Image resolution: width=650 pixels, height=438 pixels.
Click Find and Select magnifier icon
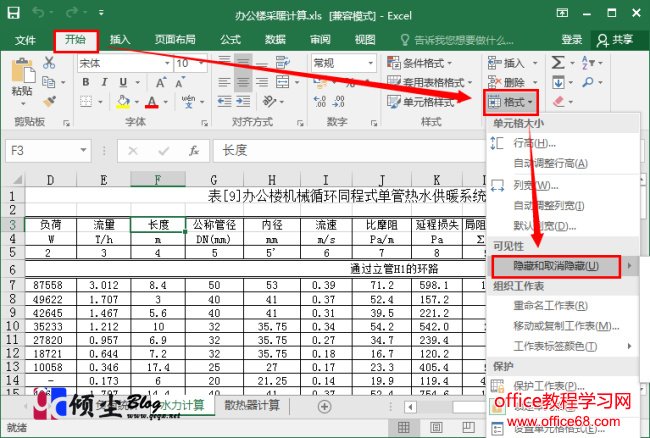[587, 82]
